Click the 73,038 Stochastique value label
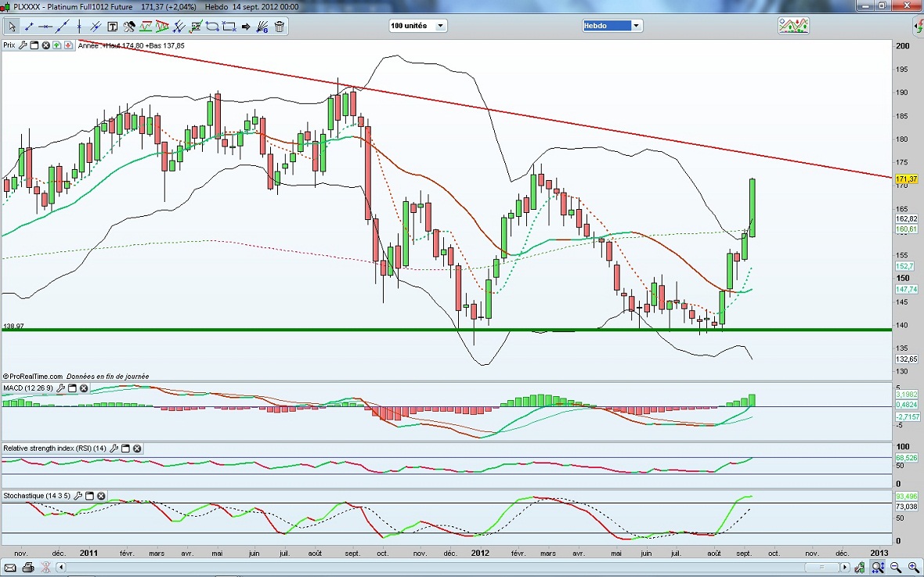The height and width of the screenshot is (577, 924). (x=906, y=507)
